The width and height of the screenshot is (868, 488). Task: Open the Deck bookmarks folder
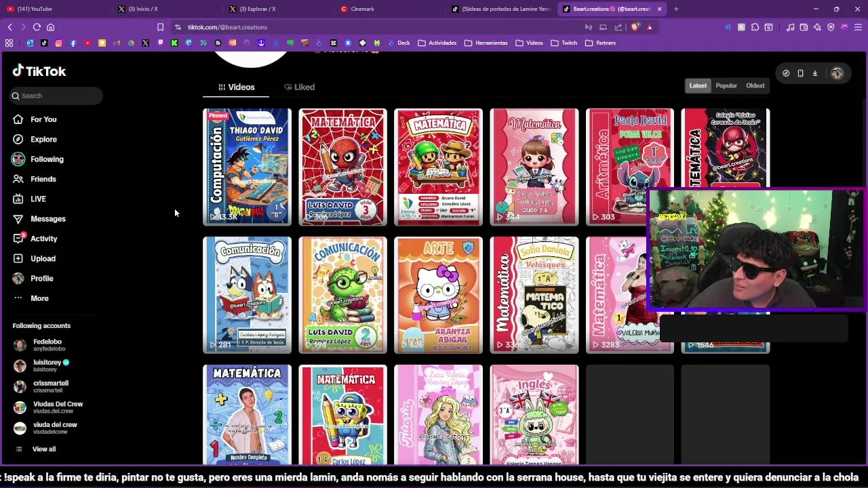click(x=398, y=43)
